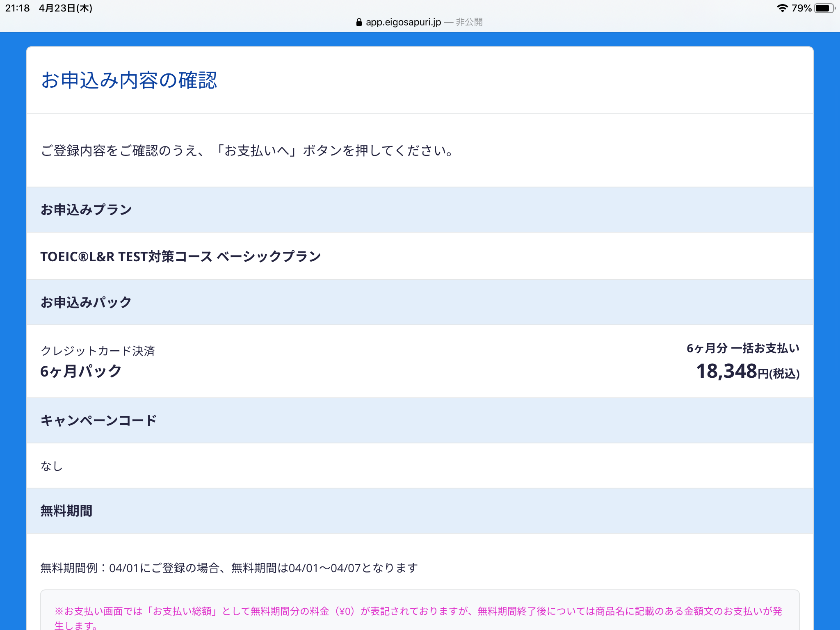Tap the お申込みパック section header

420,302
